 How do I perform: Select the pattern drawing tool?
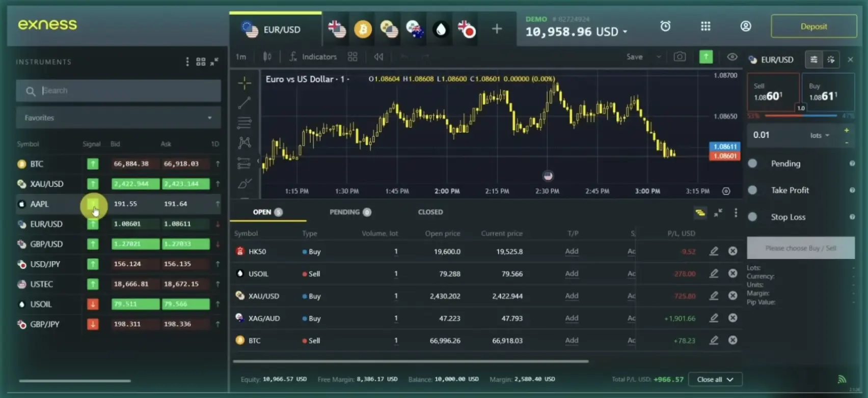tap(245, 143)
